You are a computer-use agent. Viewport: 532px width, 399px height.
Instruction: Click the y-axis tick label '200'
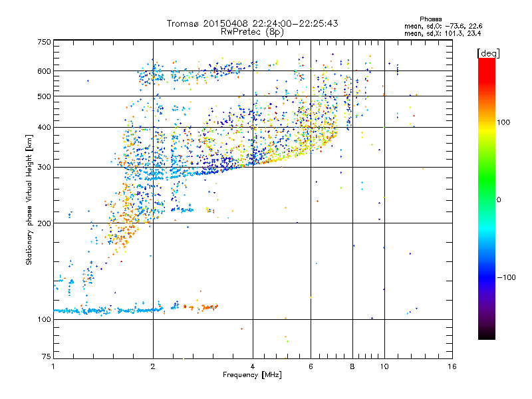45,223
